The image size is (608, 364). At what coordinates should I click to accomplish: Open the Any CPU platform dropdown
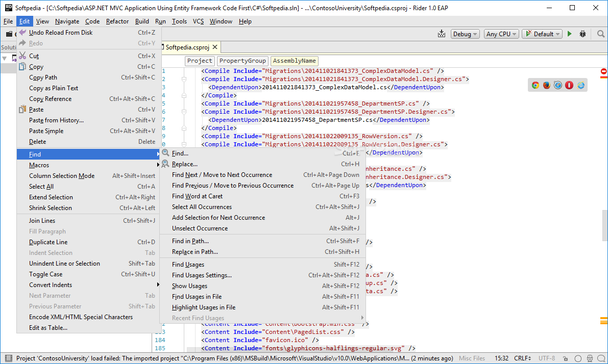(501, 34)
